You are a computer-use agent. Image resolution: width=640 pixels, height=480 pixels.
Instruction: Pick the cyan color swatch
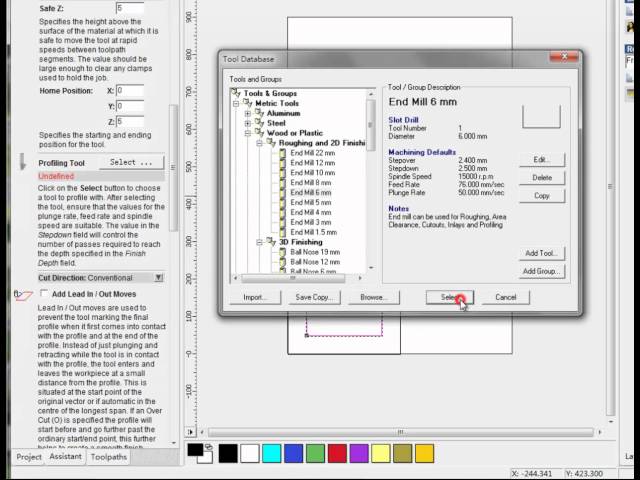(271, 453)
